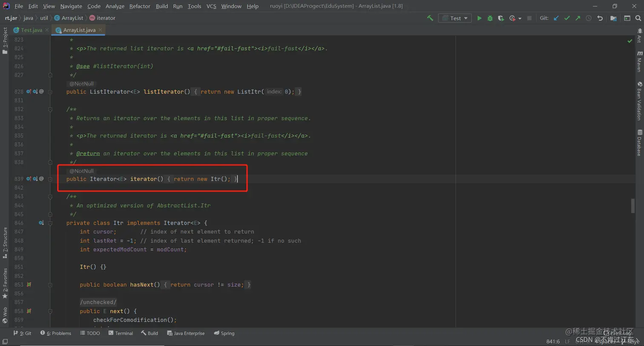The height and width of the screenshot is (346, 644).
Task: Open the Navigate menu
Action: [x=71, y=6]
